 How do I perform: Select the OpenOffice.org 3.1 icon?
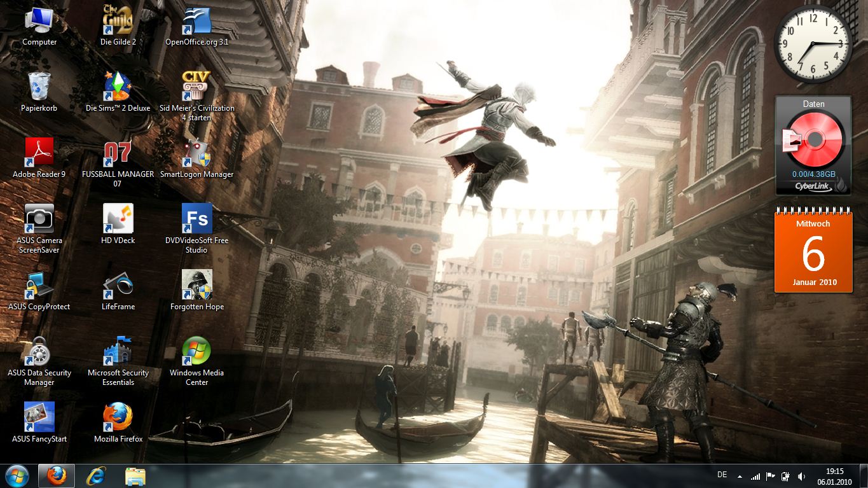197,27
